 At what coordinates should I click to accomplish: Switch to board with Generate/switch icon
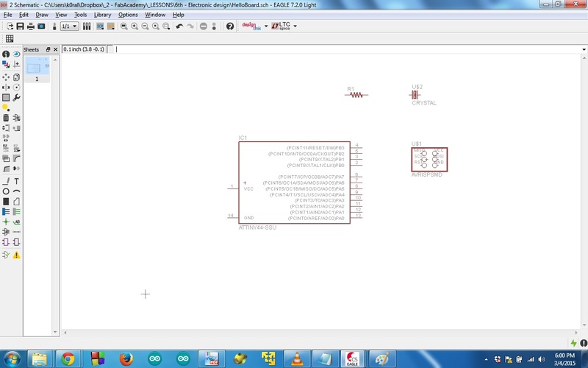54,26
